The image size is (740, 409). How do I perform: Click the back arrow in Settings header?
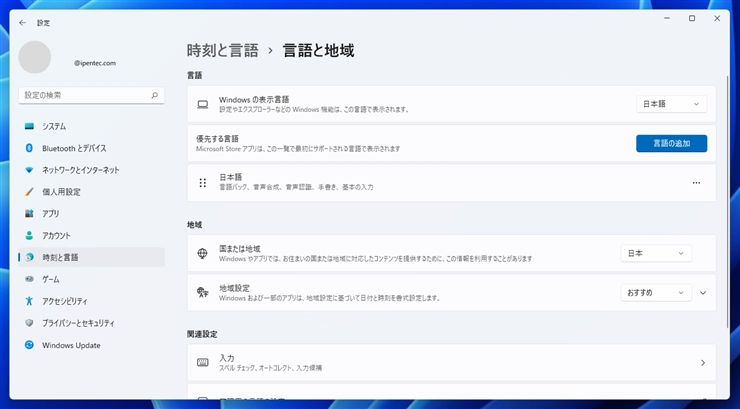(x=22, y=23)
